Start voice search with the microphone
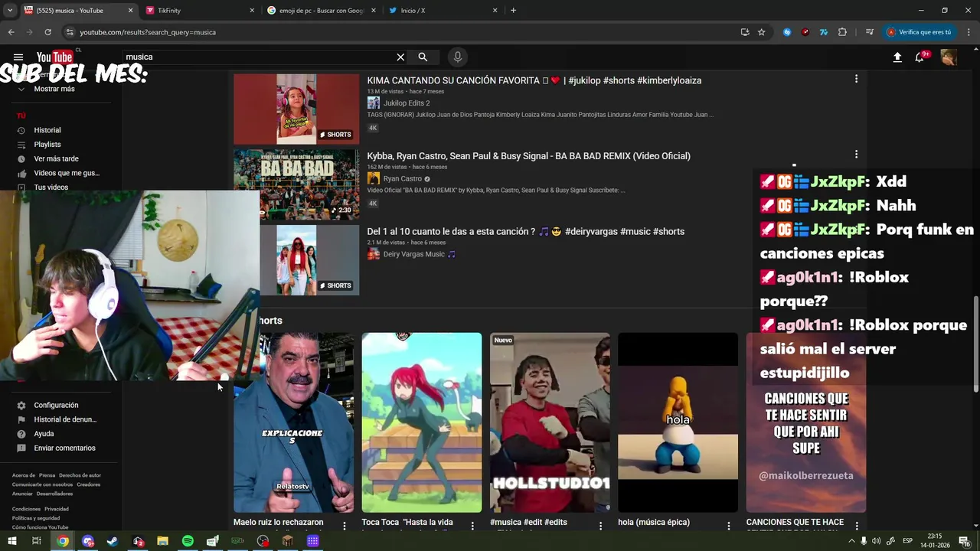980x551 pixels. click(458, 57)
